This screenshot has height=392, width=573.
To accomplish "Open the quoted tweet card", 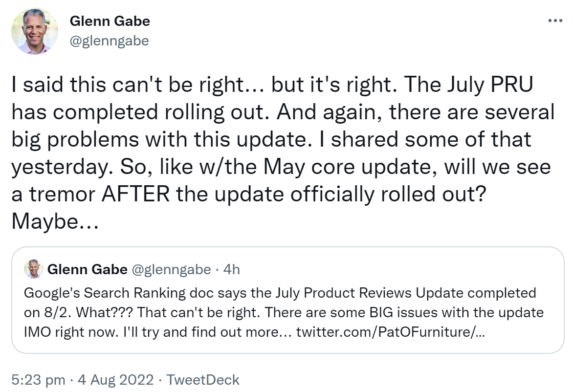I will point(286,300).
